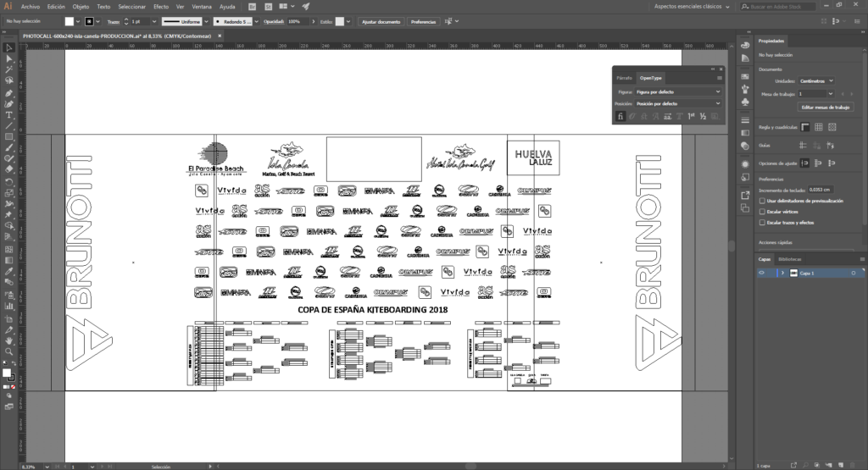The image size is (868, 470).
Task: Show grid icon in Regla y cuadrículas
Action: [x=819, y=127]
